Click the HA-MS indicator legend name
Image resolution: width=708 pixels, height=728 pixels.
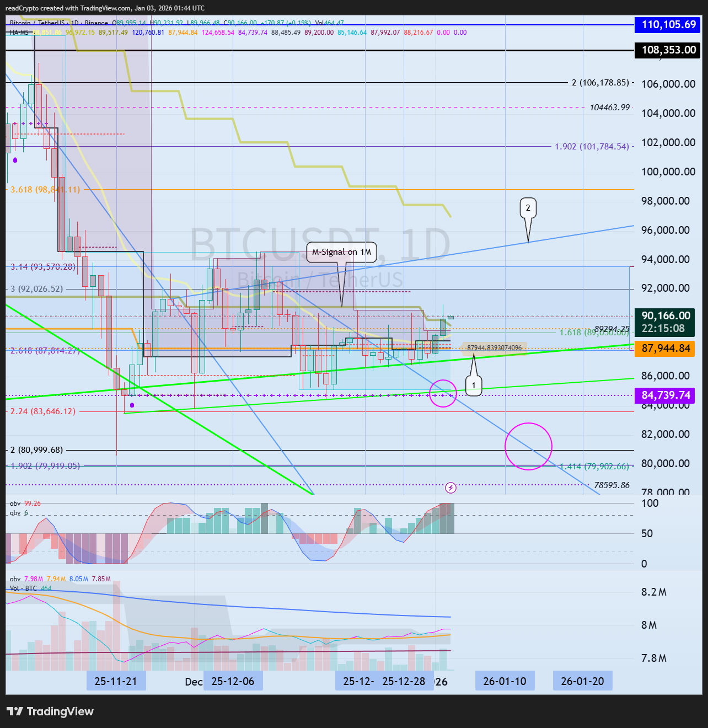(x=19, y=33)
